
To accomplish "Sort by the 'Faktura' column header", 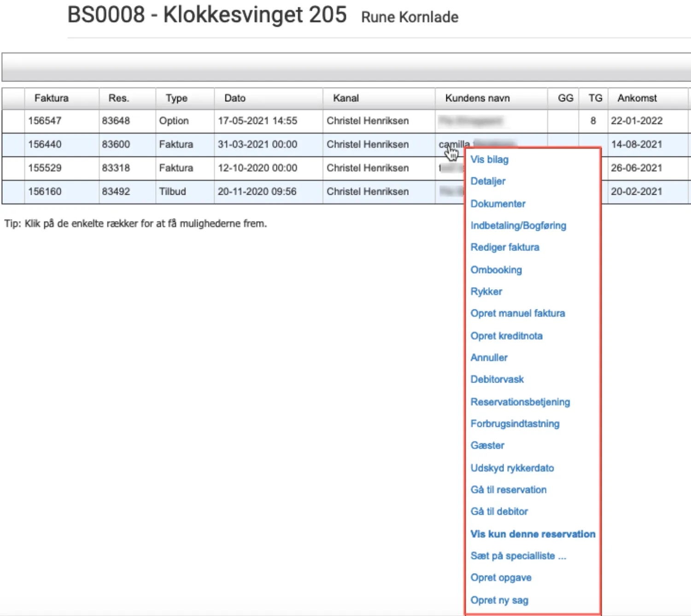I will (x=51, y=98).
